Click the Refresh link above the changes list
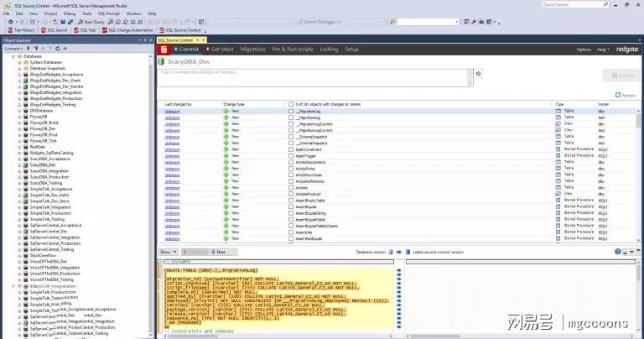The image size is (644, 339). 626,95
